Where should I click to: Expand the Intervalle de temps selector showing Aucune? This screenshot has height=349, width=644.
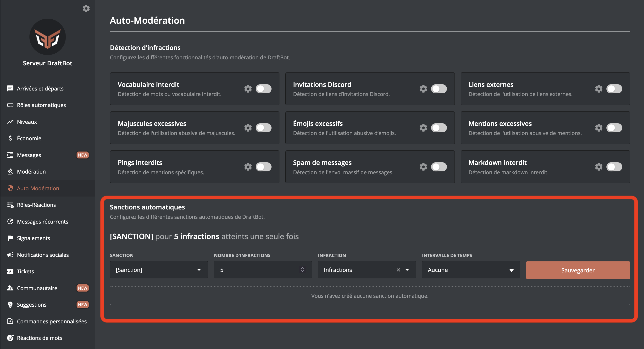[x=471, y=270]
